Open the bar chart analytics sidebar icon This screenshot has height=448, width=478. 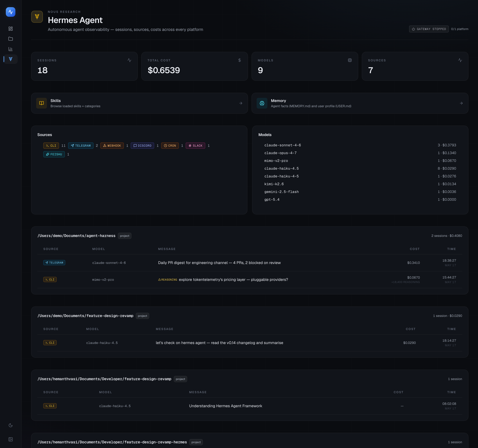coord(11,49)
